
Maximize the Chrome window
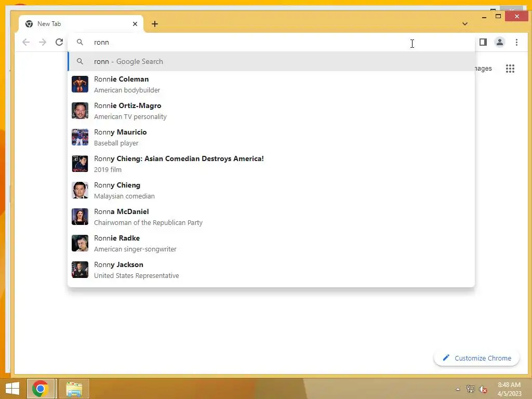pos(498,16)
